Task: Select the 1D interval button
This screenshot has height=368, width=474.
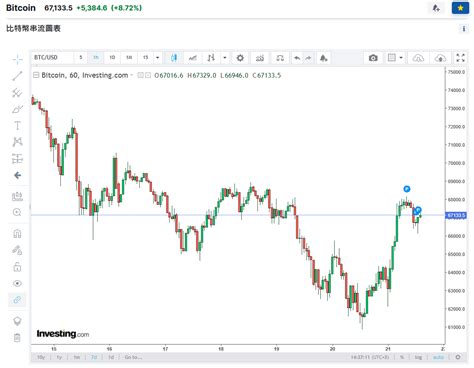Action: [x=112, y=57]
